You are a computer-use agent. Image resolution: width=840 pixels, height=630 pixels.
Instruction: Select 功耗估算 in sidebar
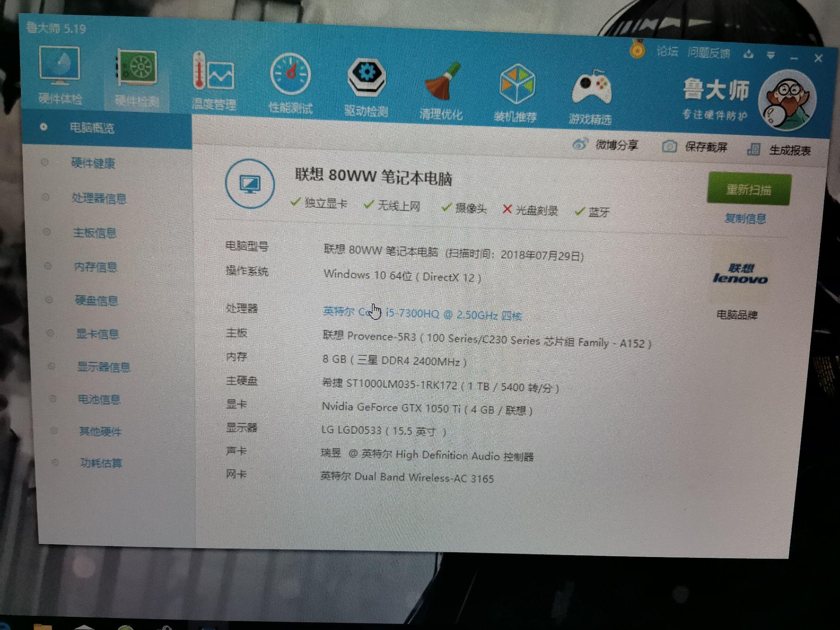tap(101, 463)
